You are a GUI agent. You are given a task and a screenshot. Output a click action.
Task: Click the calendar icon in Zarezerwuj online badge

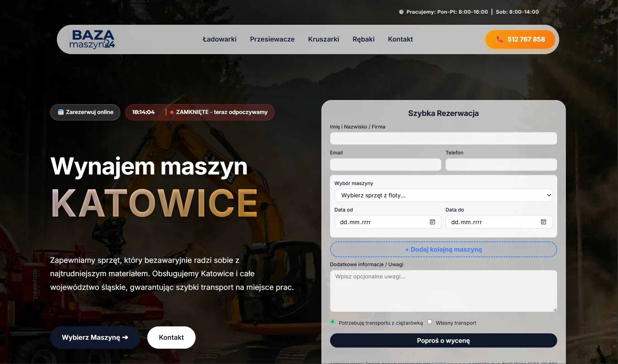pos(61,112)
